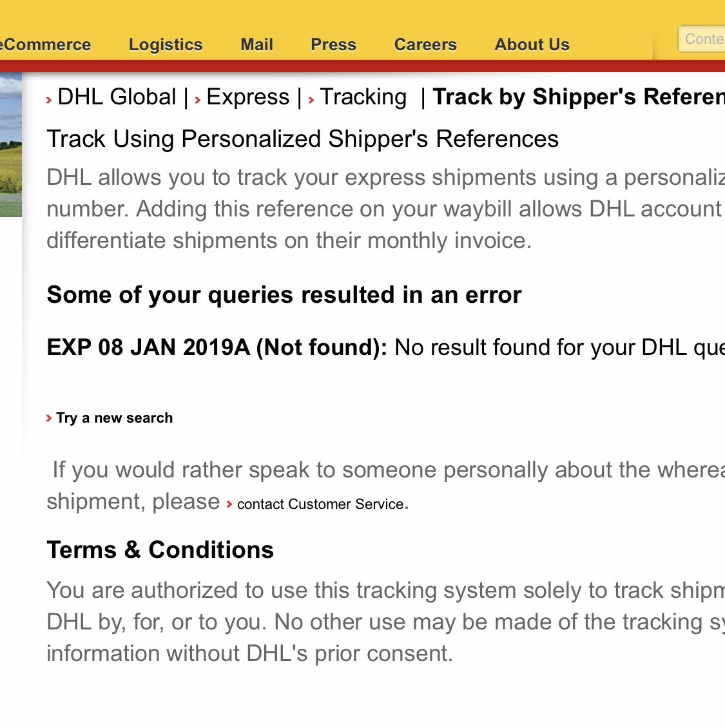Click the red arrow icon before DHL Global
The height and width of the screenshot is (728, 725).
pos(49,100)
